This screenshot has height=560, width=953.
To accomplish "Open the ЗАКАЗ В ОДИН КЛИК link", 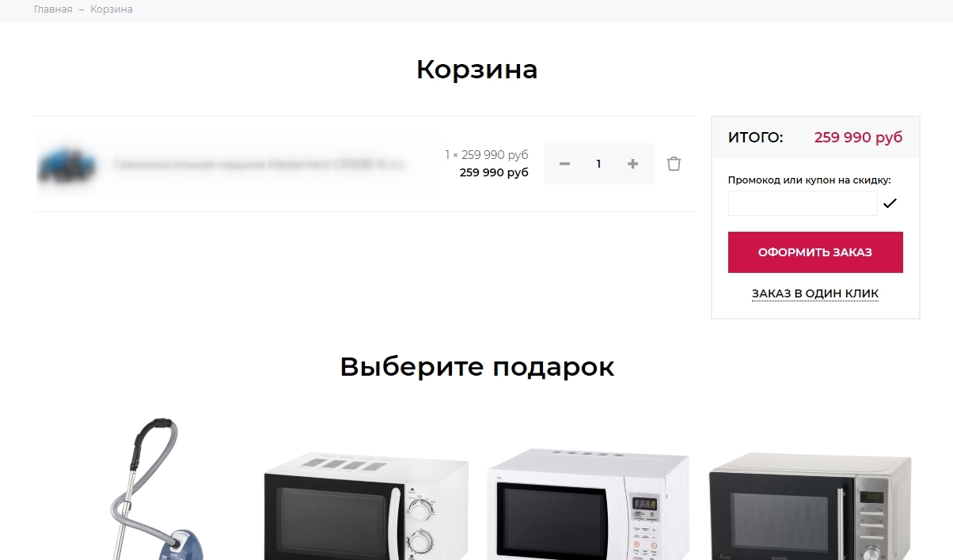I will [815, 293].
